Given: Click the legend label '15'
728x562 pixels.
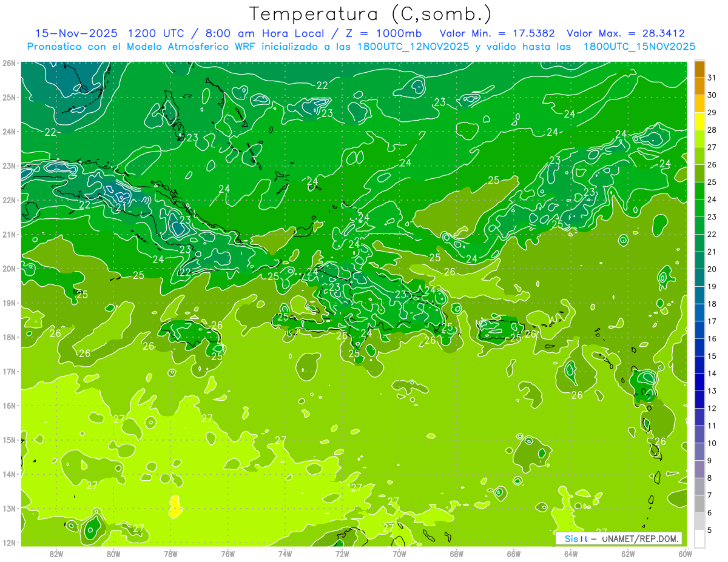Looking at the screenshot, I should (712, 356).
